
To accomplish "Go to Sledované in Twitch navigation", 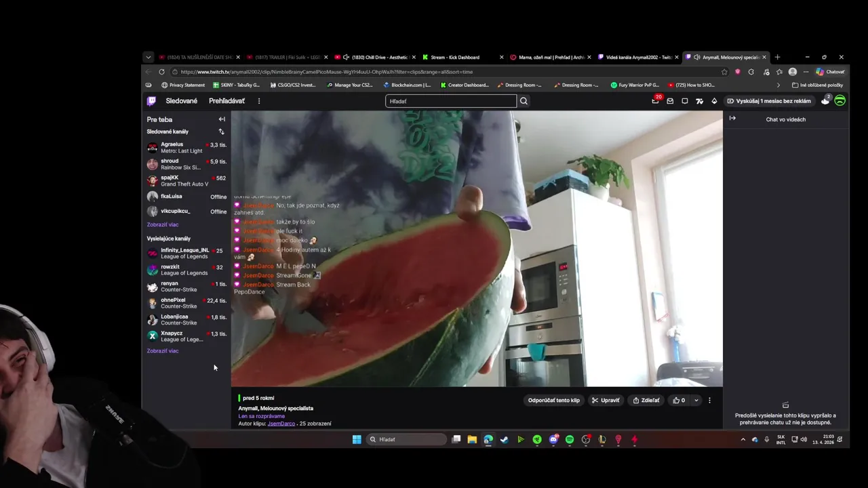I will 182,101.
